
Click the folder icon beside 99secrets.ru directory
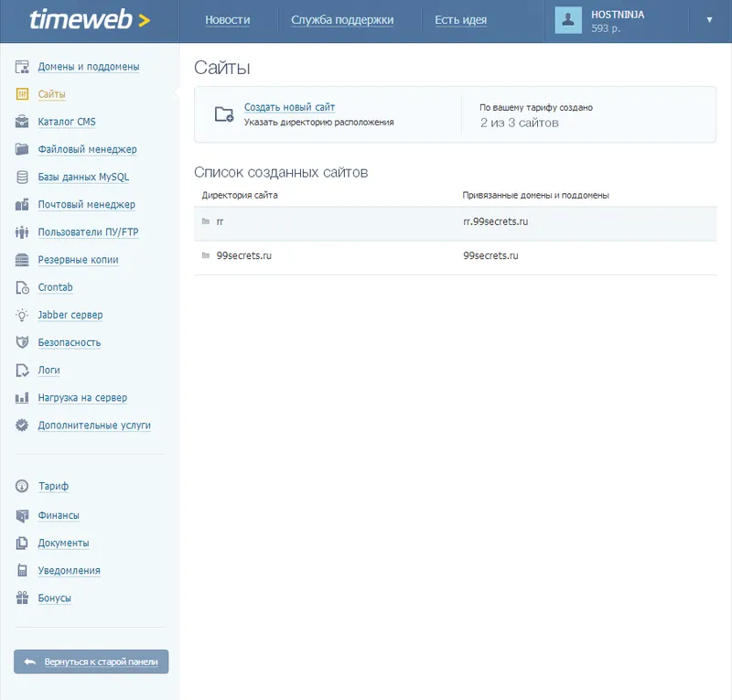coord(205,255)
